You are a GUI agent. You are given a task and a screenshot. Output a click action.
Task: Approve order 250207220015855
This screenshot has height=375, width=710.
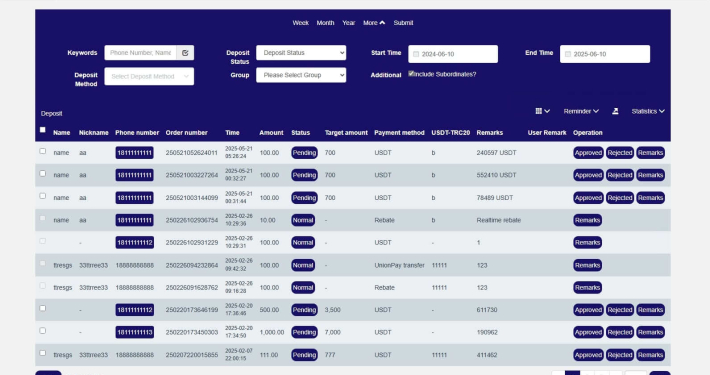click(x=588, y=355)
